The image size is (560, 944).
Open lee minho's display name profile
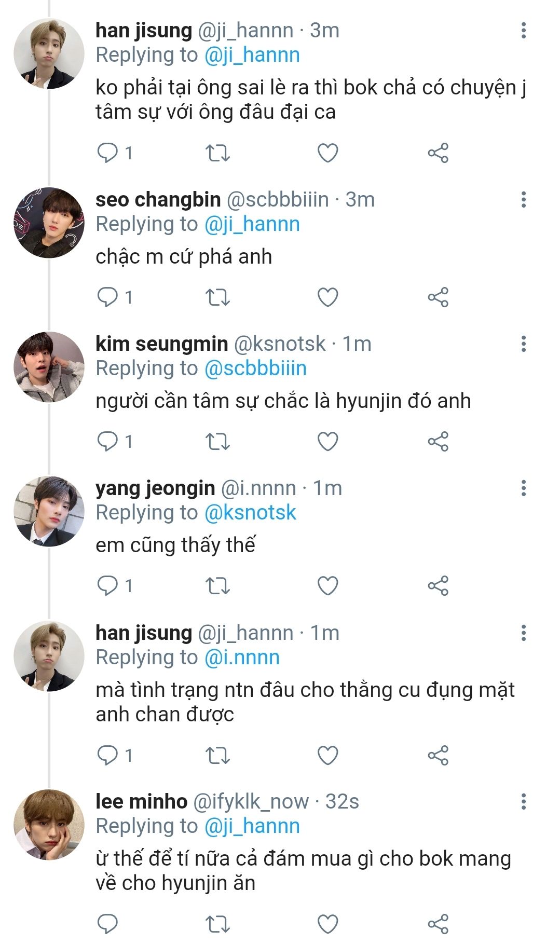[x=141, y=802]
